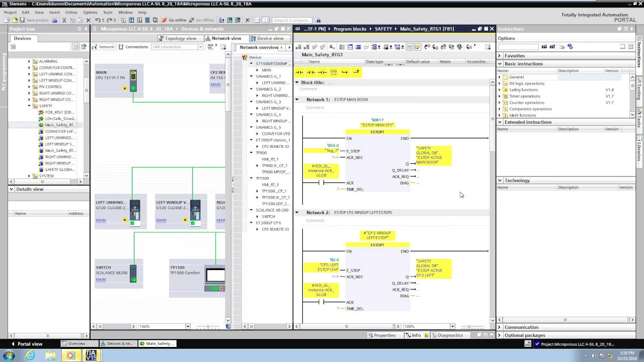Image resolution: width=644 pixels, height=362 pixels.
Task: Expand Safety functions instruction folder
Action: point(500,90)
